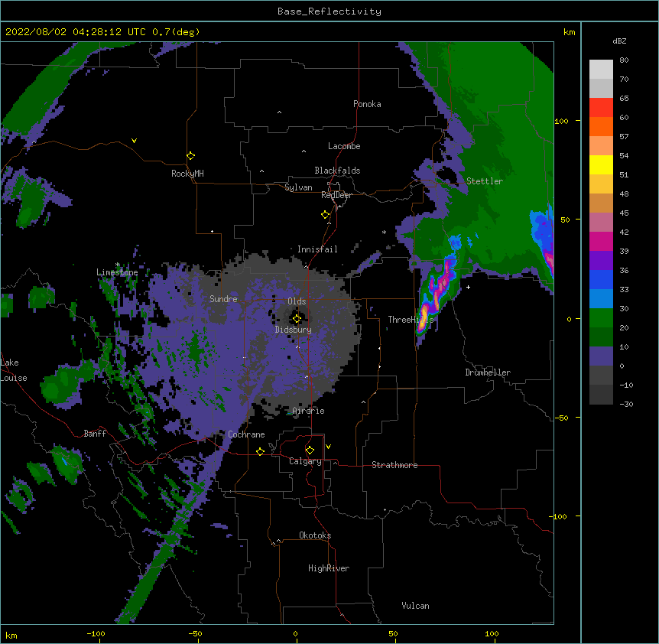Click the km unit label at top right
The width and height of the screenshot is (659, 644).
pyautogui.click(x=569, y=32)
